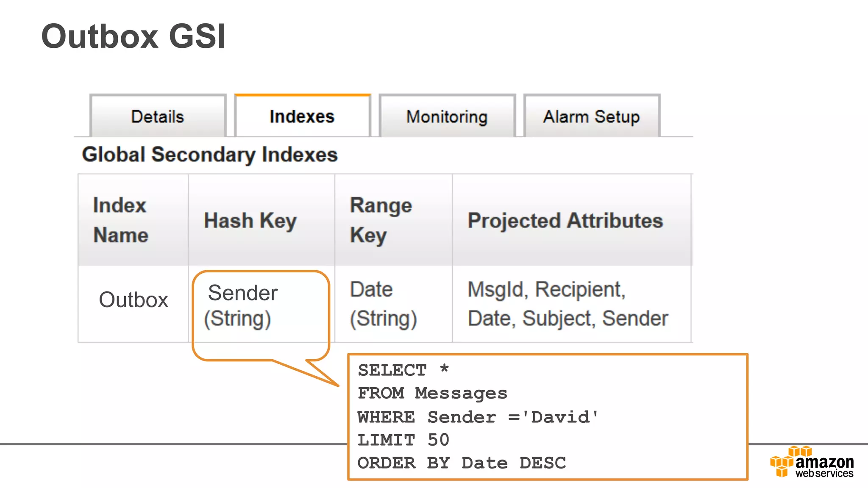The height and width of the screenshot is (488, 868).
Task: Open the Details tab
Action: pyautogui.click(x=158, y=116)
